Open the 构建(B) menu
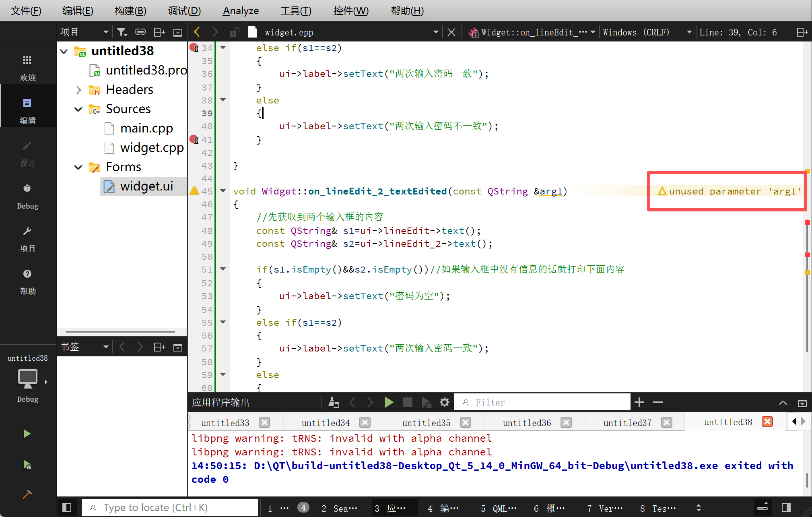812x517 pixels. (130, 11)
